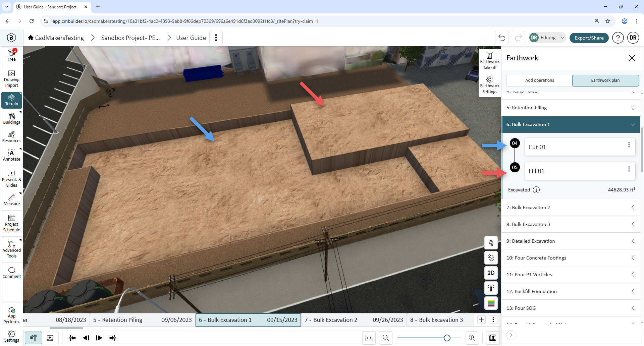
Task: Toggle the crane site view button
Action: 34,338
